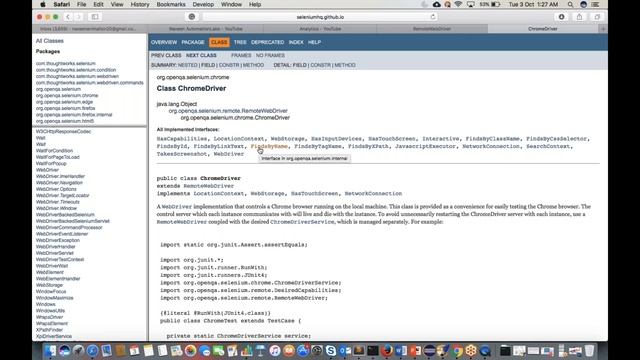Click the NO FRAMES link
640x360 pixels.
coord(270,56)
